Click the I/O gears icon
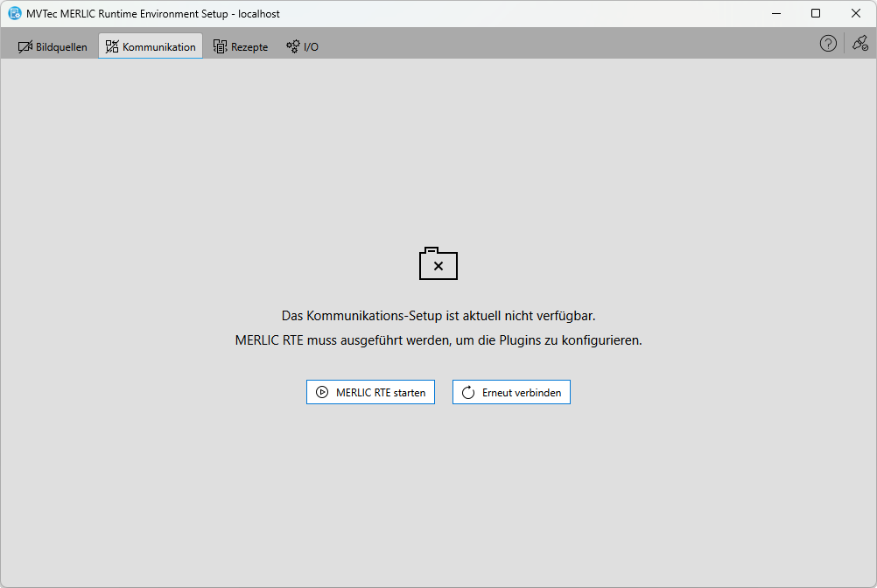Image resolution: width=877 pixels, height=588 pixels. (x=293, y=46)
